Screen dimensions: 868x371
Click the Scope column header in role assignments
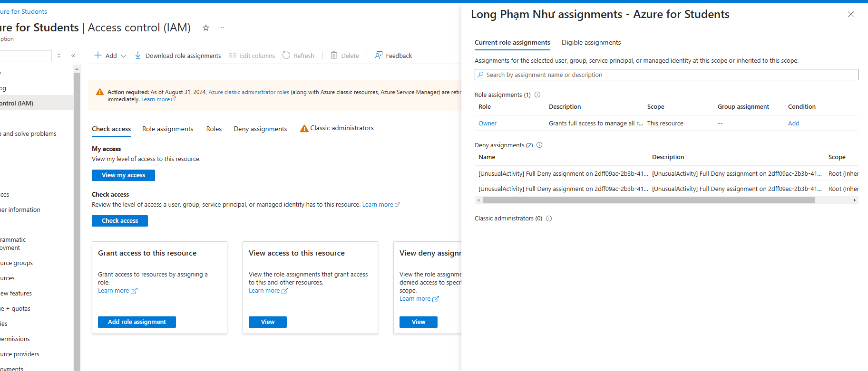pos(655,107)
